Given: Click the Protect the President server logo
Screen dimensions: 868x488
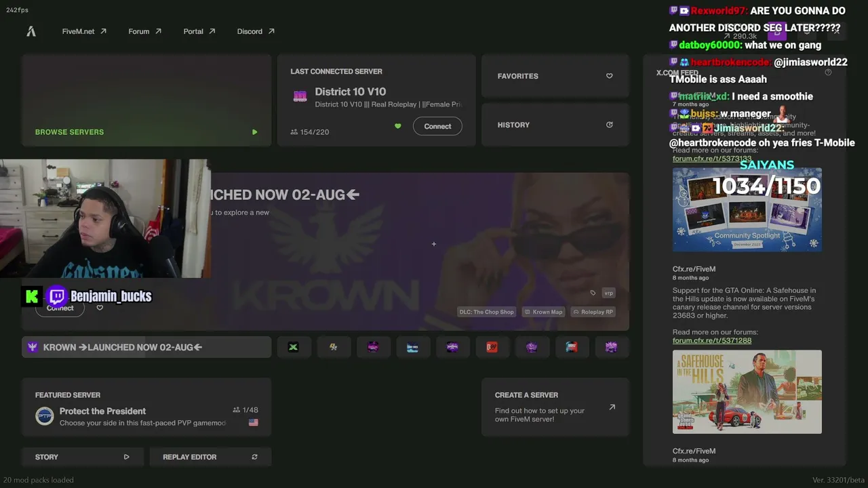Looking at the screenshot, I should point(45,416).
